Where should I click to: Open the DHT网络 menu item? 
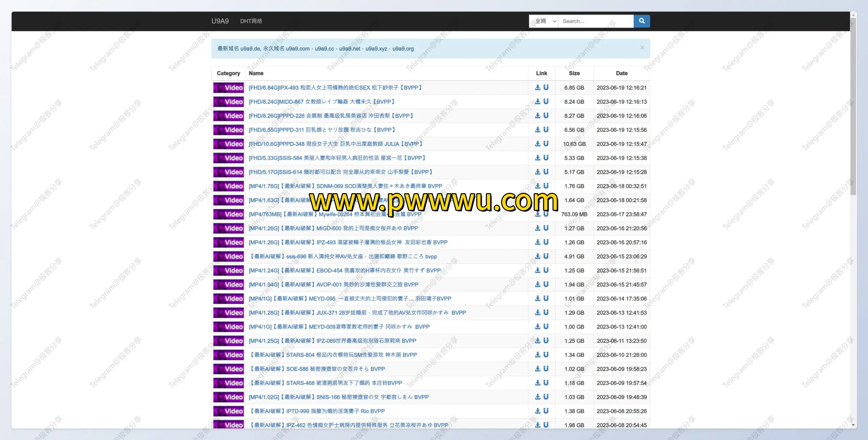click(x=251, y=21)
